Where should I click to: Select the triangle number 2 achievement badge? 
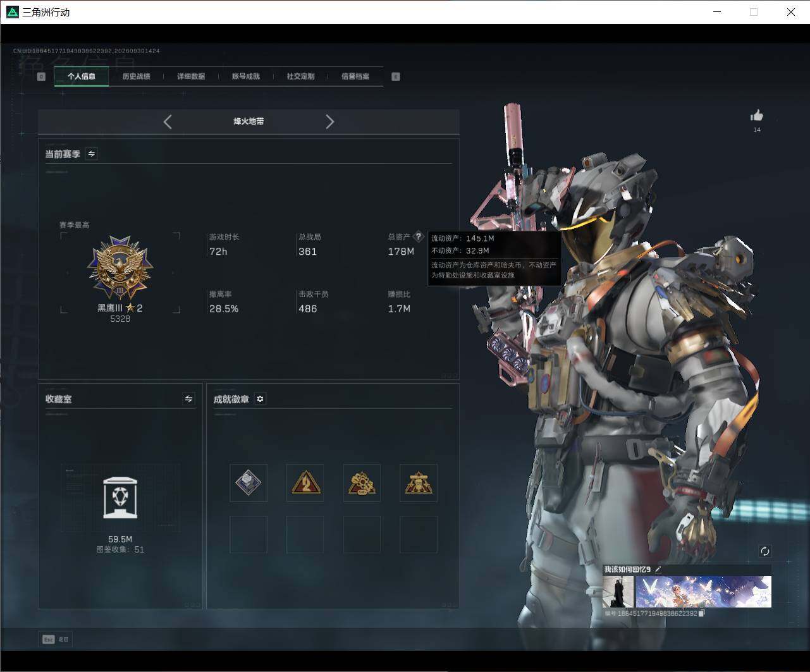[305, 483]
